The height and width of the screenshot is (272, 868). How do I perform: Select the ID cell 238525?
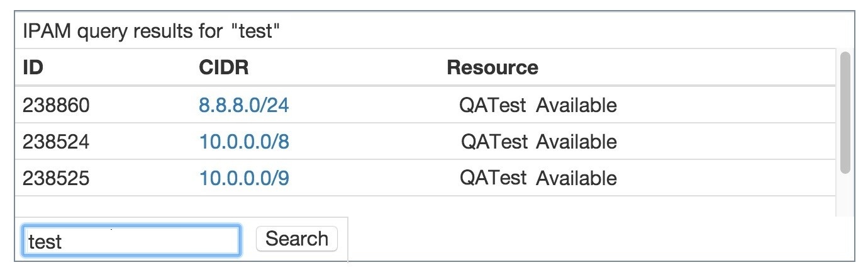click(56, 178)
